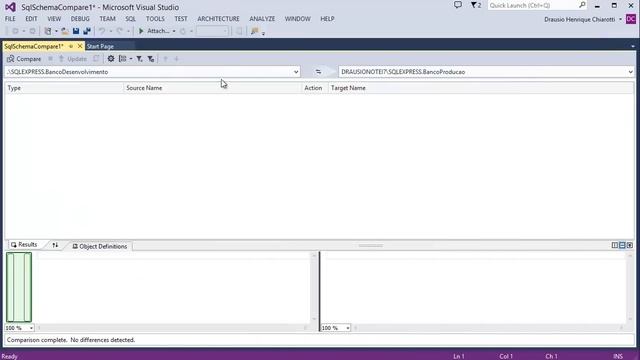Click the Compare button in schema compare toolbar

tap(24, 59)
